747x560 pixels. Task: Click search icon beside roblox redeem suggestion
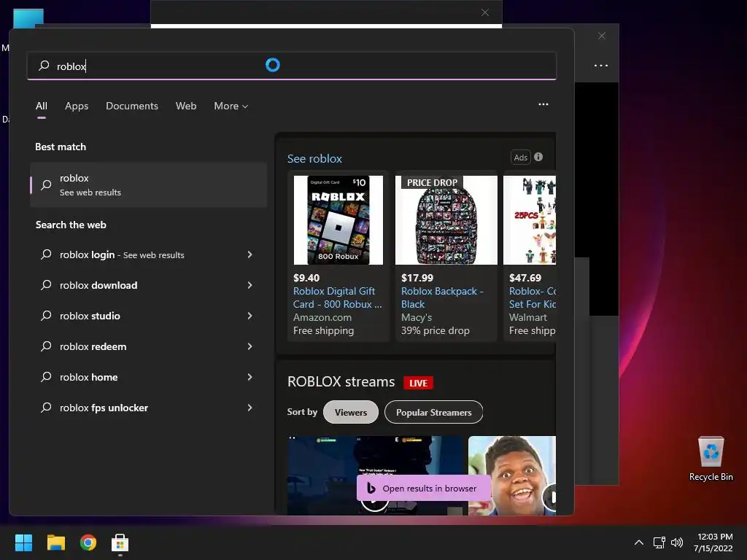click(x=46, y=346)
